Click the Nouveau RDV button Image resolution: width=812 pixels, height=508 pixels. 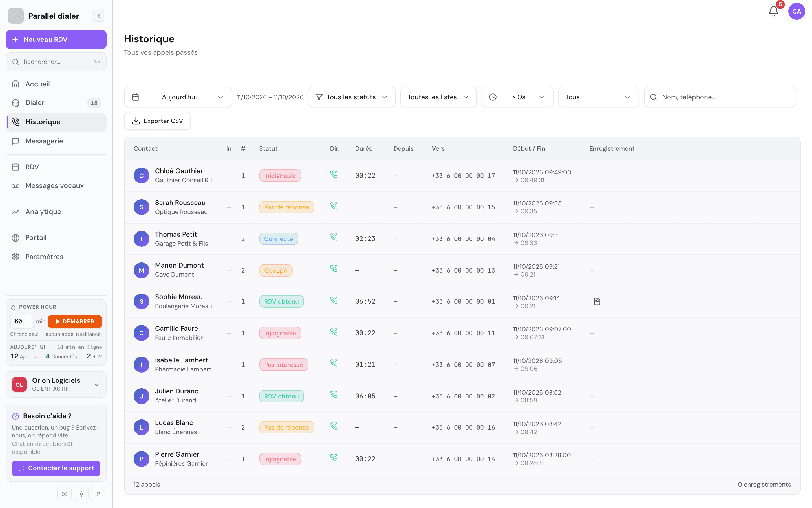click(56, 39)
